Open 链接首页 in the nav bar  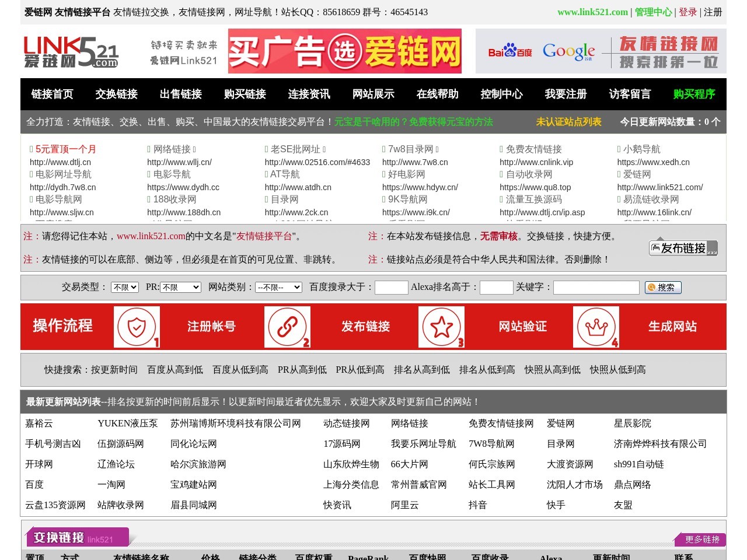pyautogui.click(x=53, y=94)
